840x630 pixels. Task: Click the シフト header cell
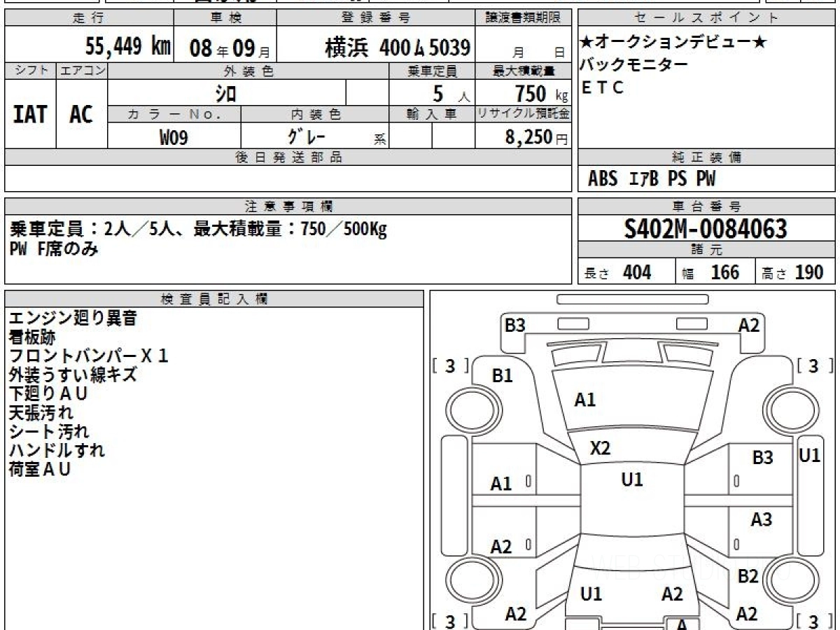point(31,71)
